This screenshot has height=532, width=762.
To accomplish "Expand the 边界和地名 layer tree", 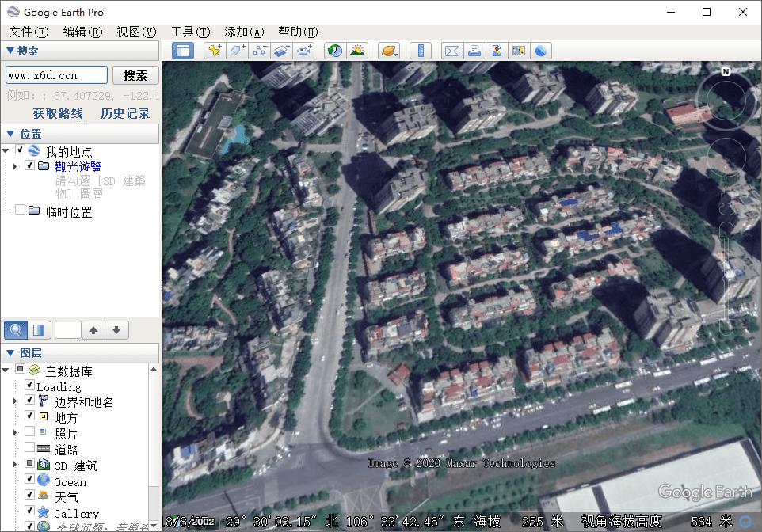I will [15, 401].
